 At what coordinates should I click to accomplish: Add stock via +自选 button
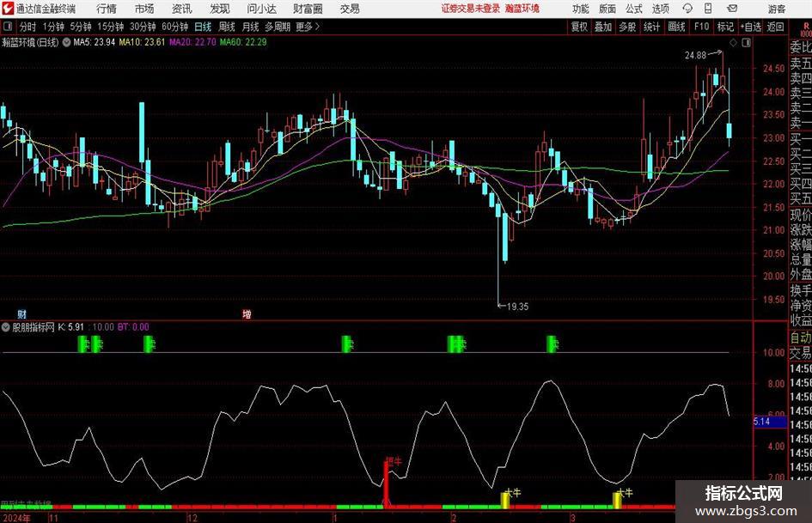tap(751, 27)
